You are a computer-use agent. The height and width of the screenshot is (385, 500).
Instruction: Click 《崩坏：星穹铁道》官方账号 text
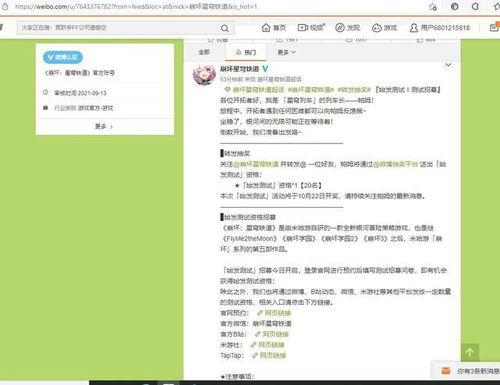pyautogui.click(x=79, y=73)
